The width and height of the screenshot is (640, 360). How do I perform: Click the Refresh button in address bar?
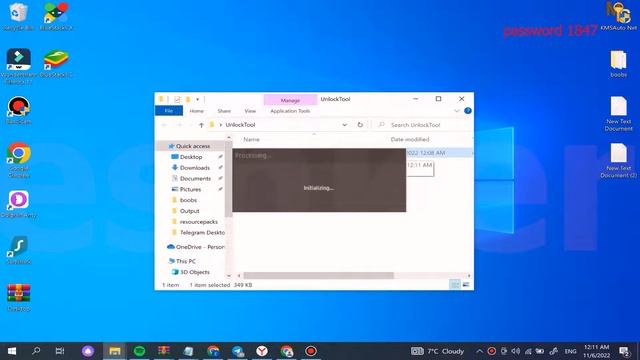[x=360, y=125]
